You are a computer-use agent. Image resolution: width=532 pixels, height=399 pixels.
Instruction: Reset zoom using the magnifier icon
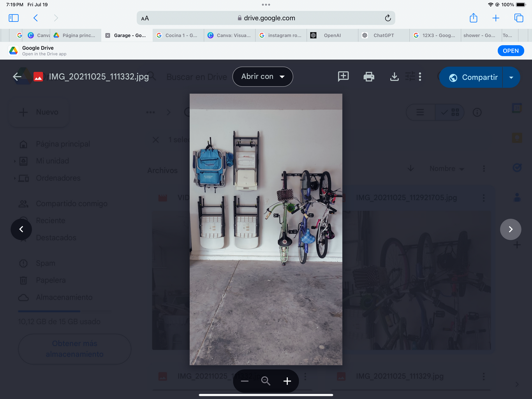tap(266, 381)
